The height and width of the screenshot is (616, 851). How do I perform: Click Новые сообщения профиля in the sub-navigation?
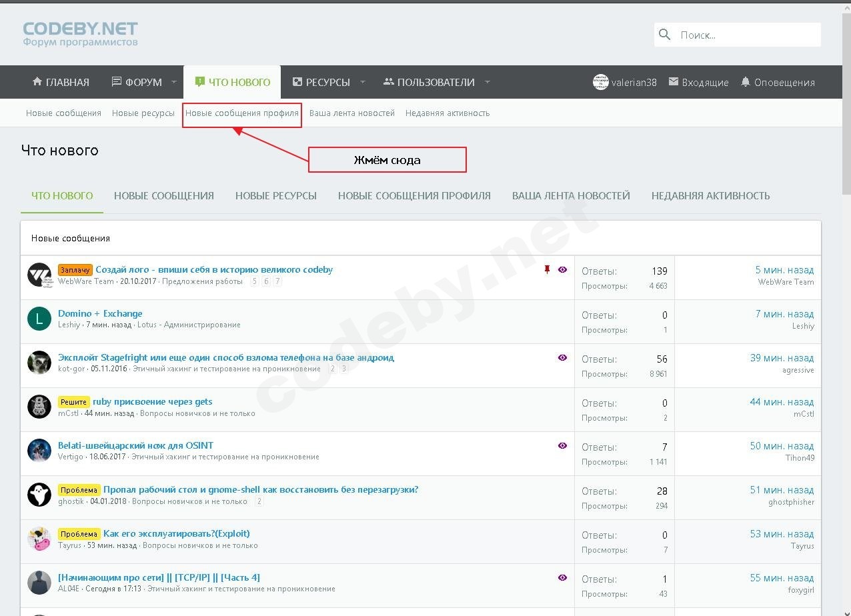pyautogui.click(x=241, y=113)
